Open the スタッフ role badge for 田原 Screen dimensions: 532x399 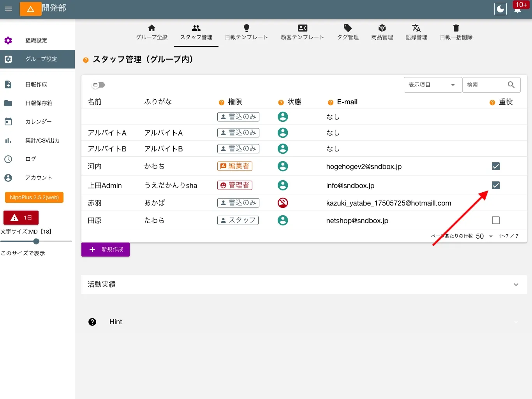[x=238, y=220]
